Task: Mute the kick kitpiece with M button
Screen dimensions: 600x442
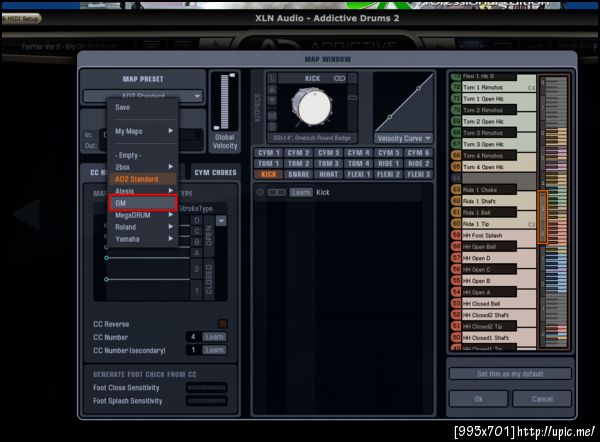Action: click(x=272, y=115)
